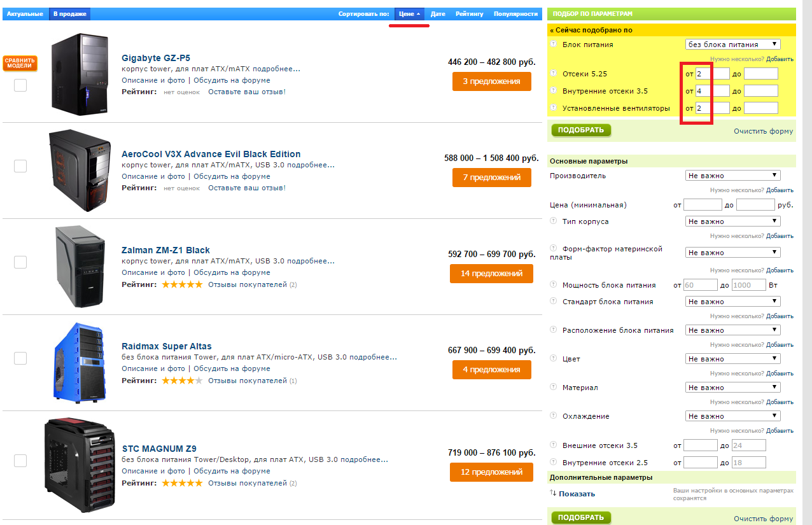The image size is (812, 525).
Task: Show help for the Охлаждение parameter
Action: 553,416
